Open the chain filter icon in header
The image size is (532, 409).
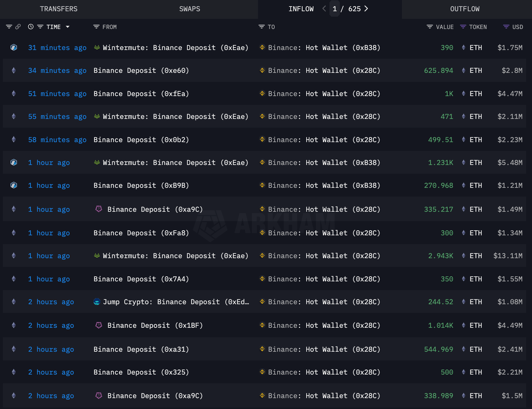(9, 27)
